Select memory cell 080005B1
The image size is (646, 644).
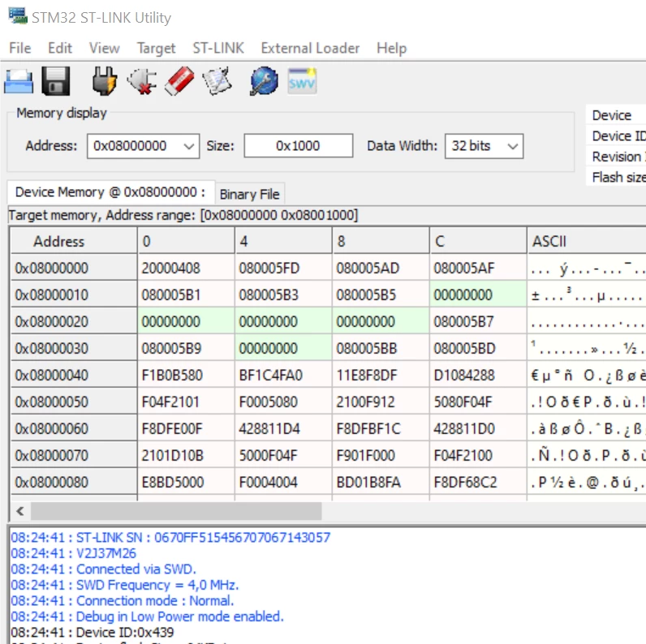click(x=186, y=294)
